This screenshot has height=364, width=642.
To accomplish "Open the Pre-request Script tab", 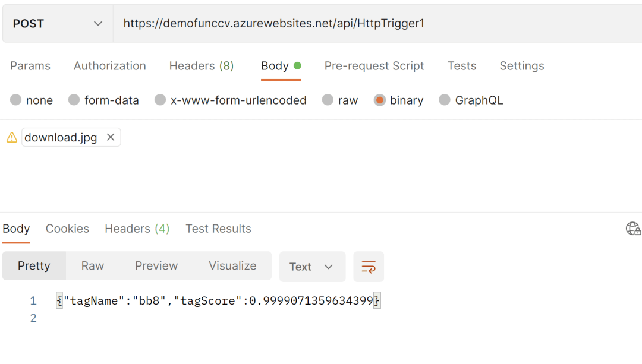I will (x=374, y=66).
